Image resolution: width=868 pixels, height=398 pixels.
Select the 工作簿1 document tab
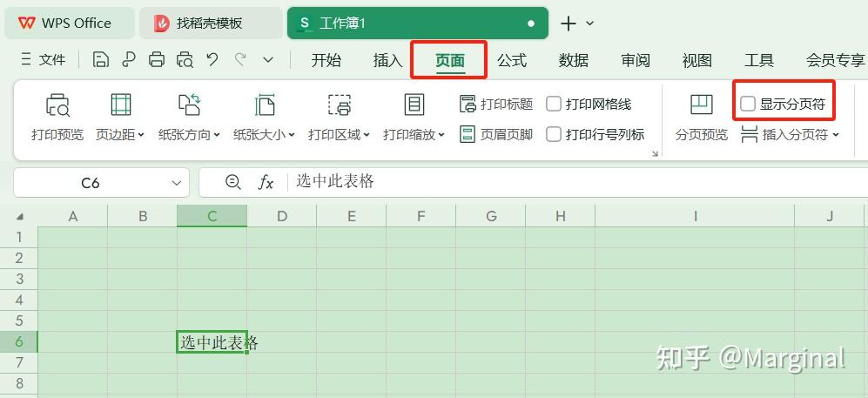pos(417,24)
